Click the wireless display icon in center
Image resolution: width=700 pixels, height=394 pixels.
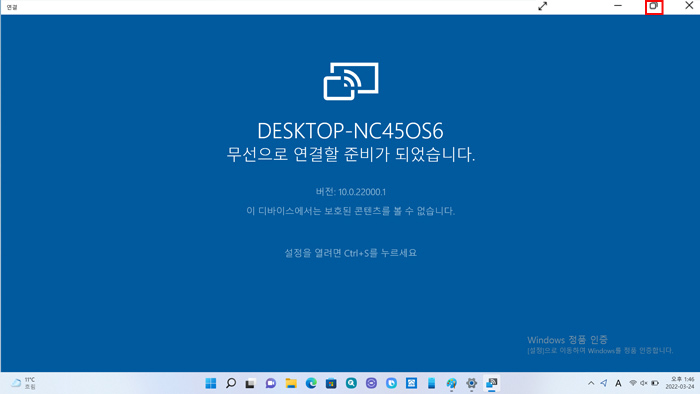[351, 81]
